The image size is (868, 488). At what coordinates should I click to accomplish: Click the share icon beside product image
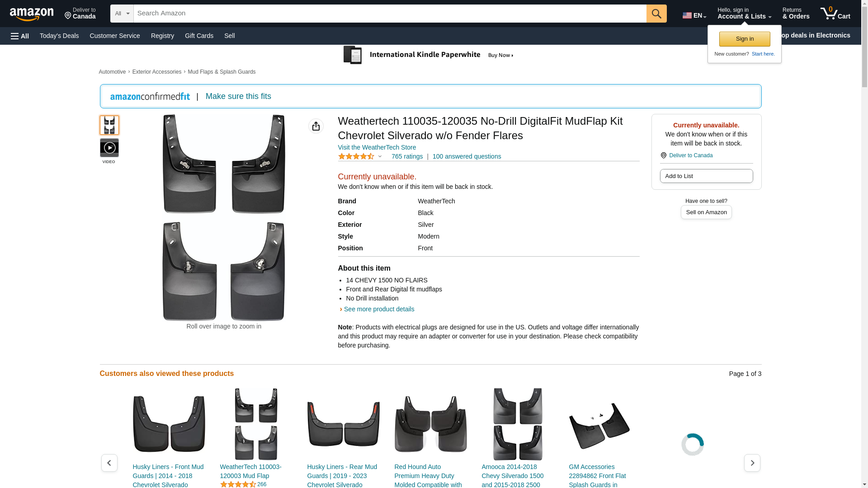coord(316,126)
